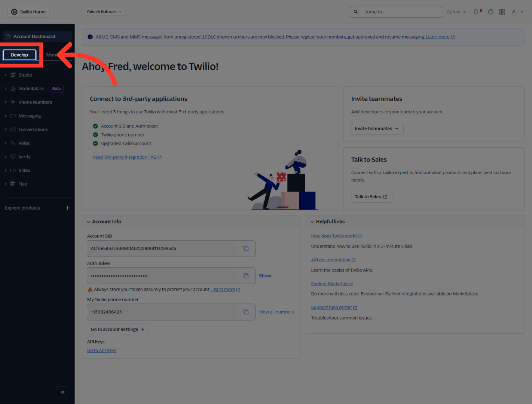Click the search magnifier icon
Image resolution: width=532 pixels, height=404 pixels.
(356, 12)
